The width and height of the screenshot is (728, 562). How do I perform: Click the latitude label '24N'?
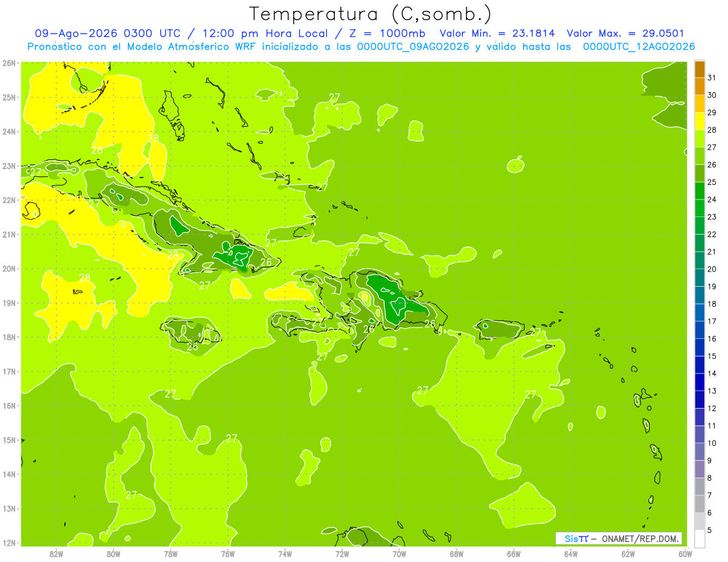[x=8, y=132]
